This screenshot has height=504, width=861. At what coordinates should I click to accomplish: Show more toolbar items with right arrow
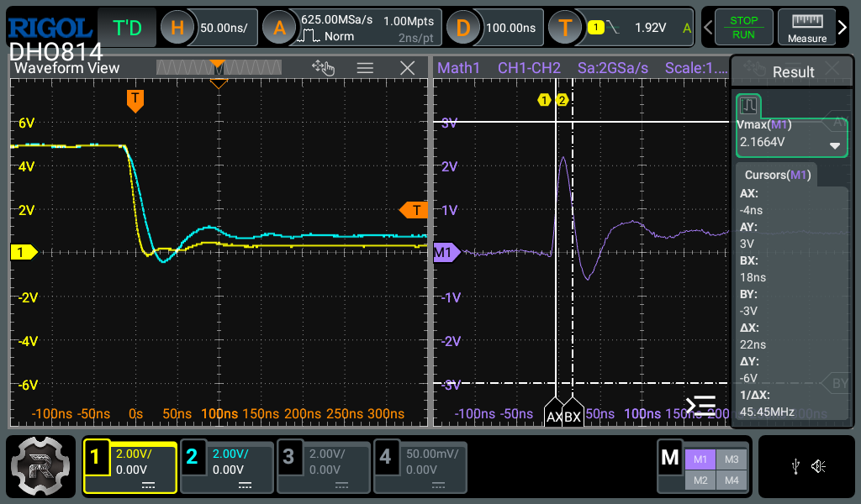843,28
